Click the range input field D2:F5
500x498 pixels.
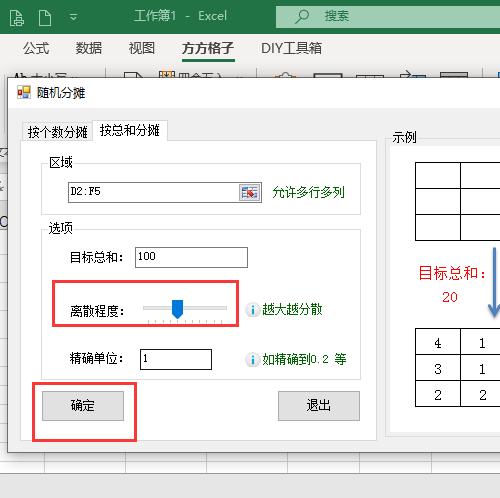coord(153,192)
